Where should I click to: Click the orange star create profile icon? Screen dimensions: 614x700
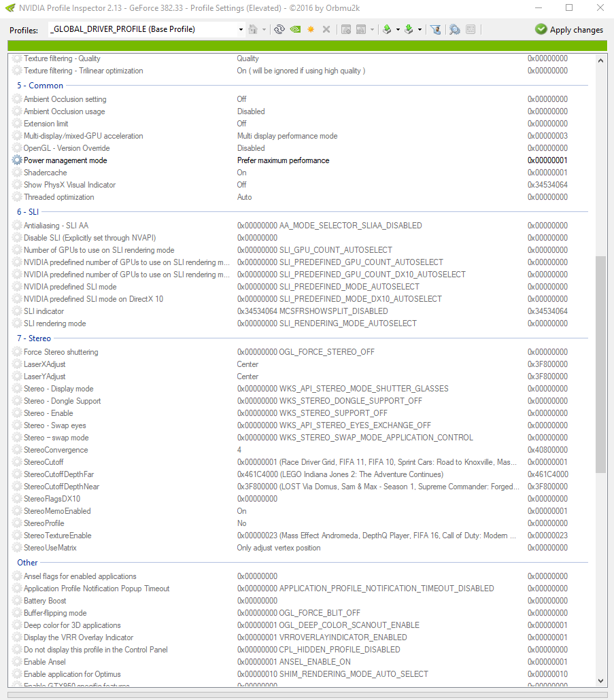click(x=311, y=29)
